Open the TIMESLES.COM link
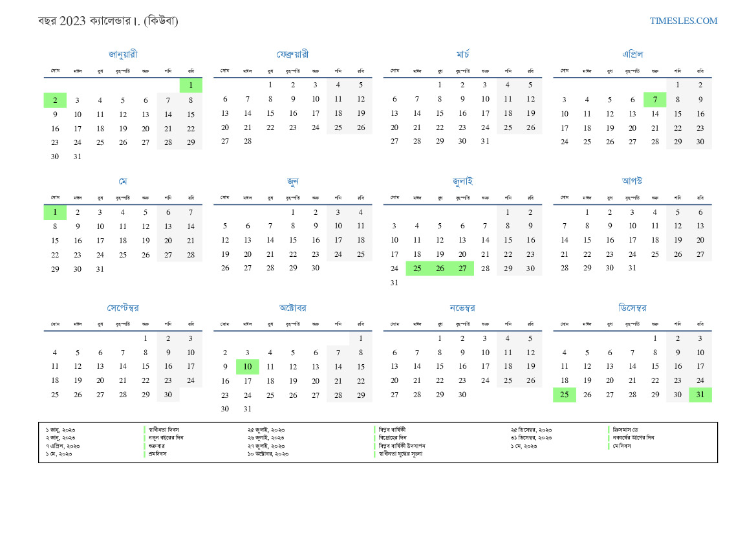Viewport: 756px width, 535px height. [683, 21]
